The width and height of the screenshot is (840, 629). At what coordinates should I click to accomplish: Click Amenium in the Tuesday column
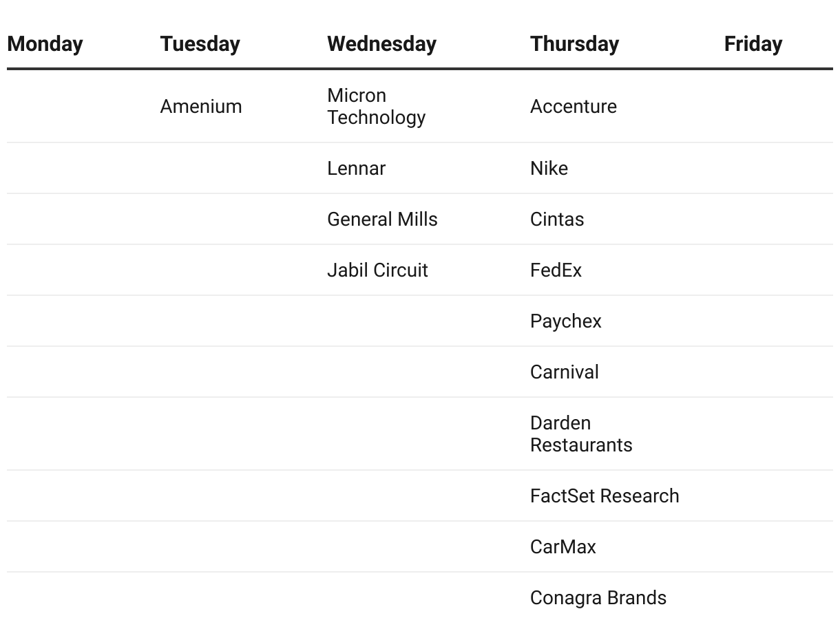click(201, 107)
